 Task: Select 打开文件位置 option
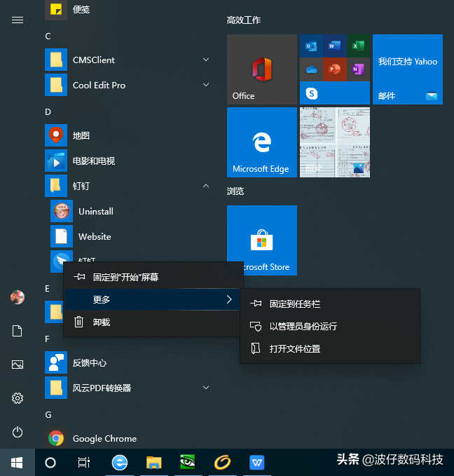pos(330,348)
